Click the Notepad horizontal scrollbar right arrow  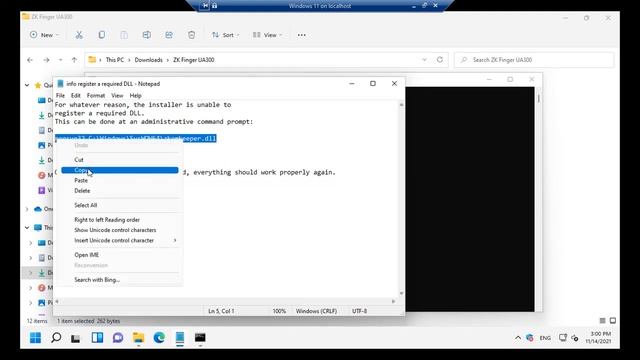pyautogui.click(x=393, y=302)
